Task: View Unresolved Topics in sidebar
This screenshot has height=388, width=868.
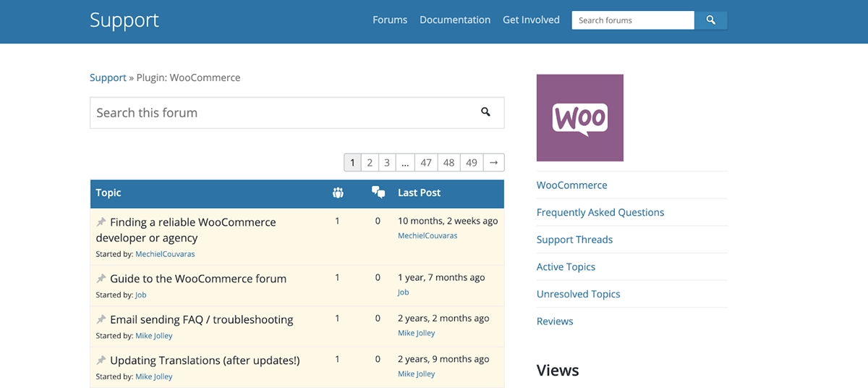Action: pos(579,294)
